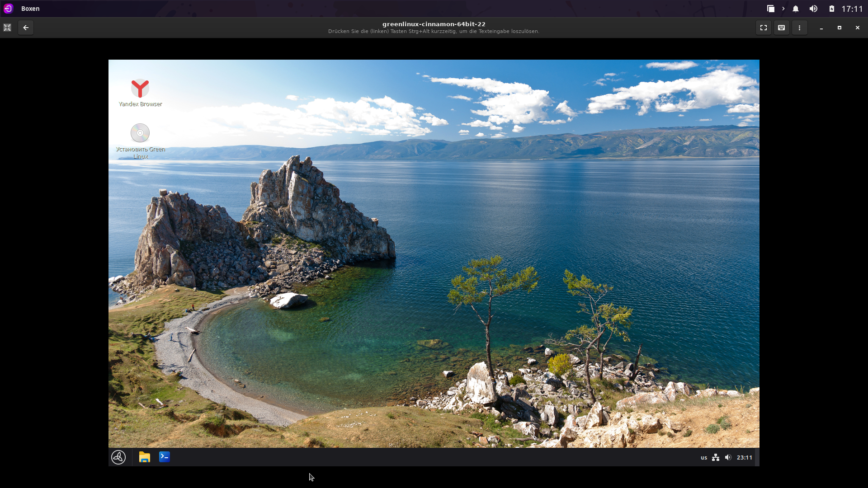868x488 pixels.
Task: Launch the terminal from the guest taskbar
Action: 165,457
